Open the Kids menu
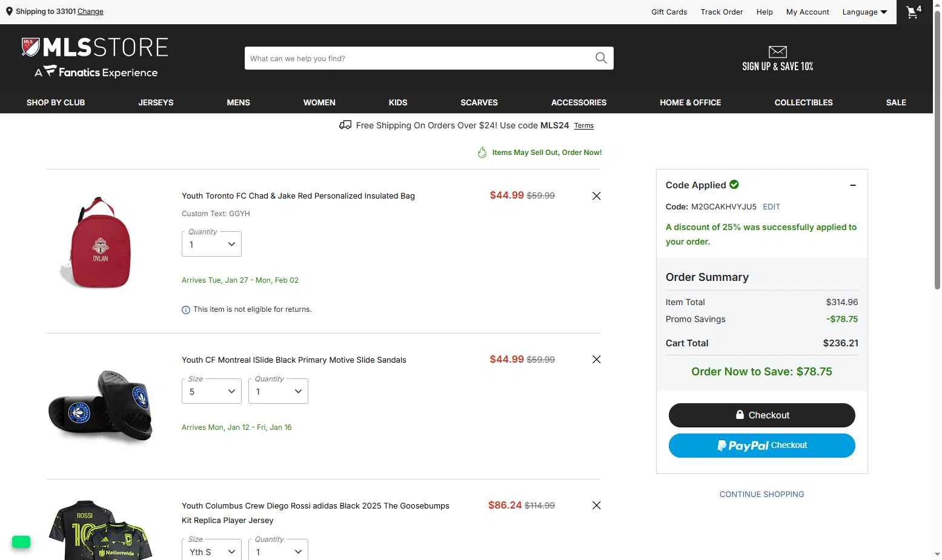 point(398,102)
